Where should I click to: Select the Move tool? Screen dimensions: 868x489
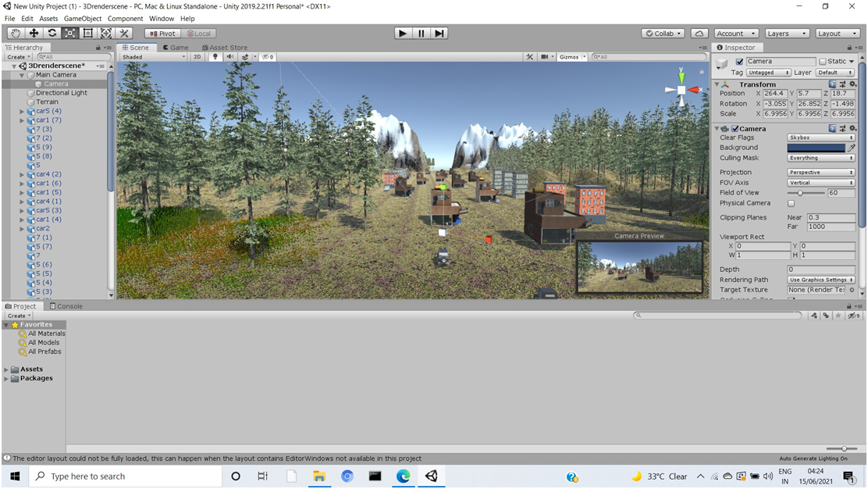[33, 33]
